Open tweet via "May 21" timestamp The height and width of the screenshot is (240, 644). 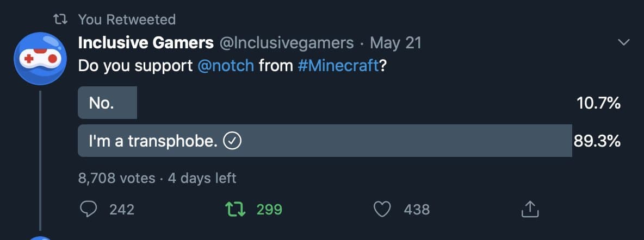395,42
